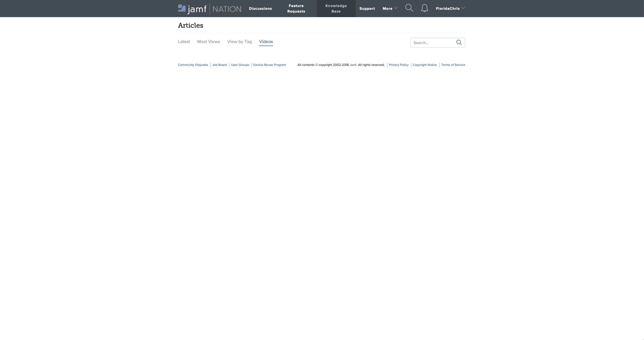The image size is (644, 340).
Task: Open the View by Tag tab
Action: pos(239,42)
